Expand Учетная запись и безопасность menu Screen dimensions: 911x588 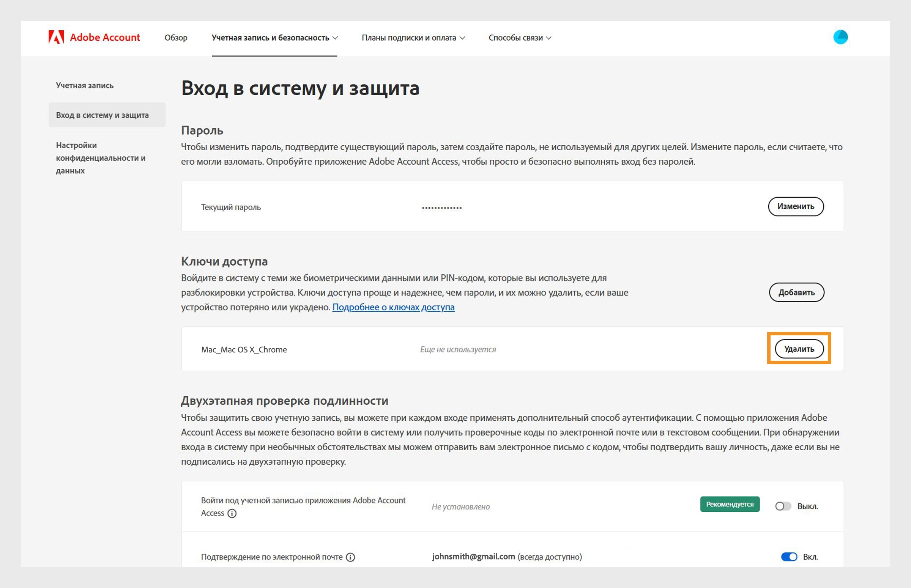[x=275, y=38]
